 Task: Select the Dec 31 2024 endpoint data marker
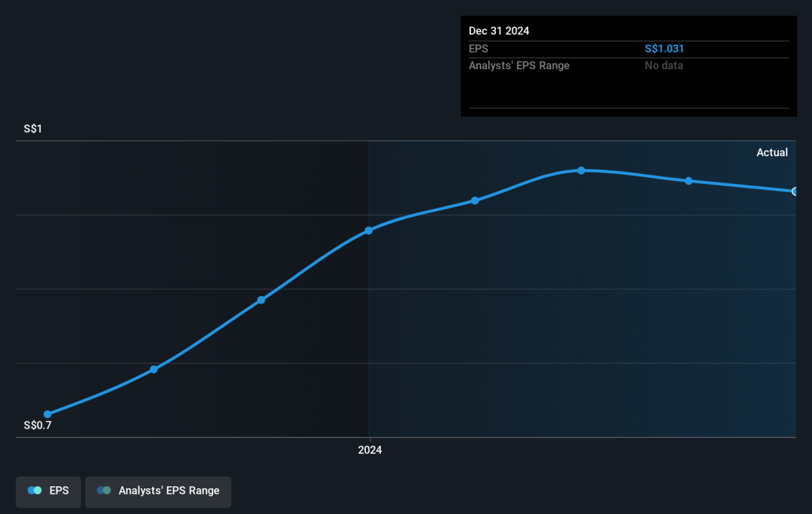(796, 191)
